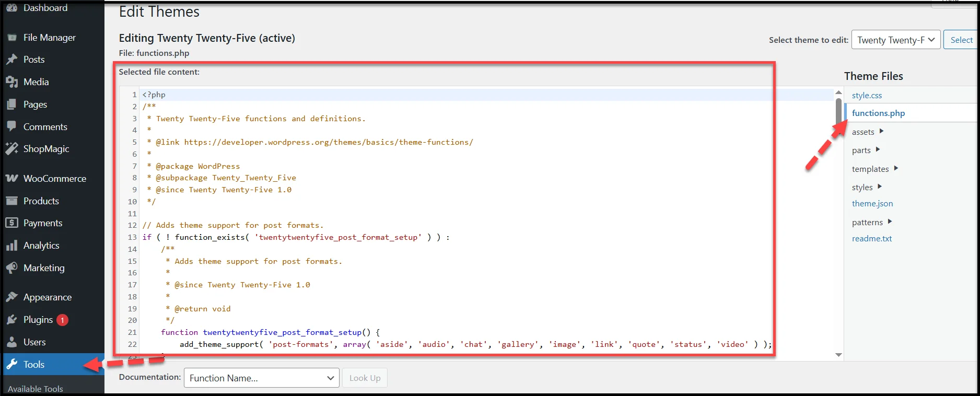Click the File Manager folder icon
Screen dimensions: 980x396
(12, 38)
